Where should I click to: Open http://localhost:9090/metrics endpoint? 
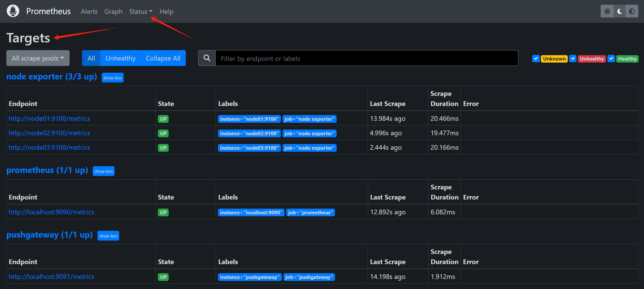51,212
